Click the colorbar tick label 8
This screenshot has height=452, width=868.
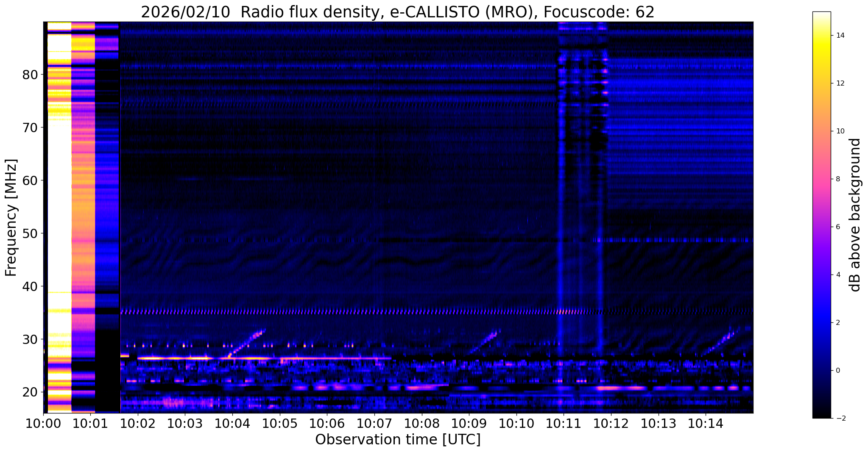[x=838, y=179]
